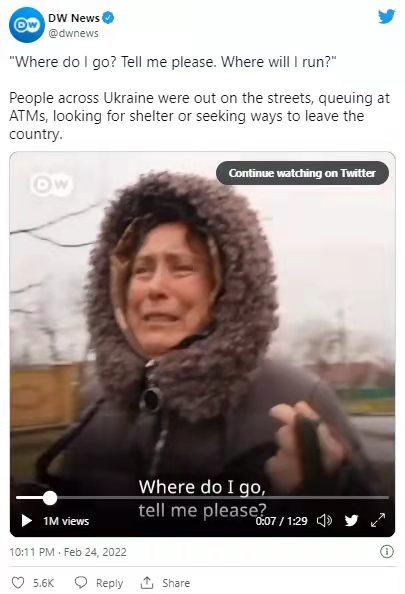Click the video progress slider knob
405x594 pixels.
(x=50, y=498)
